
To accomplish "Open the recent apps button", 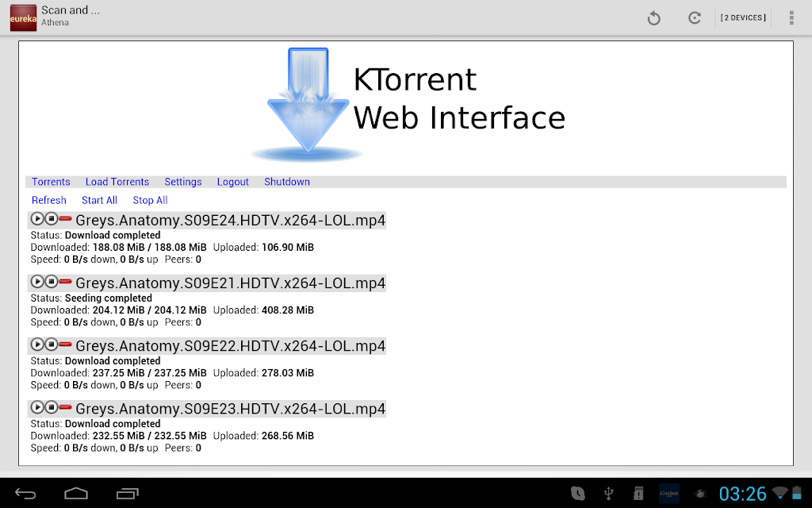I will point(128,494).
